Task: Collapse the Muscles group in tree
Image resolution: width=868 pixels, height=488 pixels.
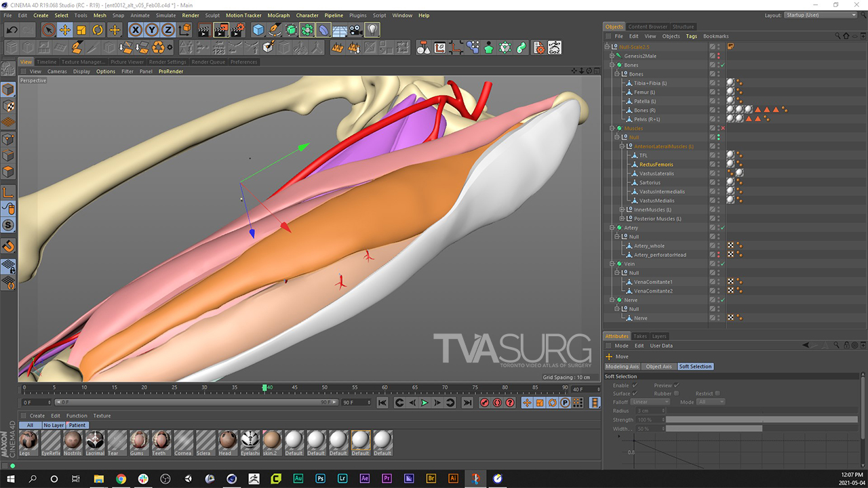Action: point(612,128)
